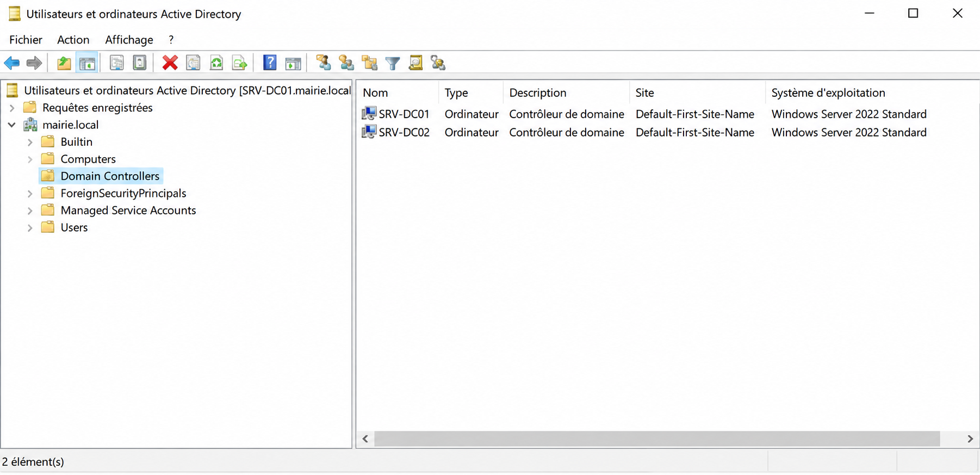Export the list with green arrow page icon
The image size is (980, 475).
click(x=240, y=63)
